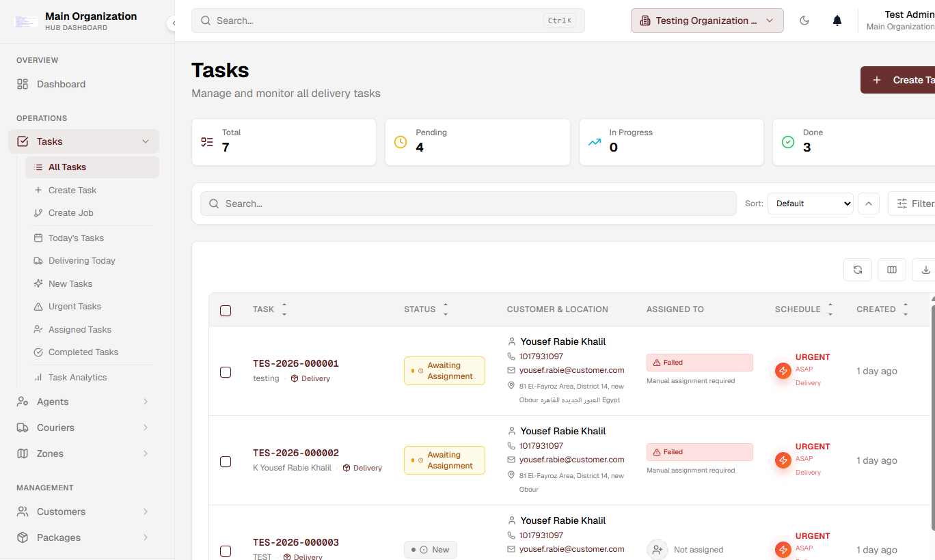Viewport: 935px width, 560px height.
Task: Expand the Couriers submenu chevron
Action: click(x=146, y=428)
